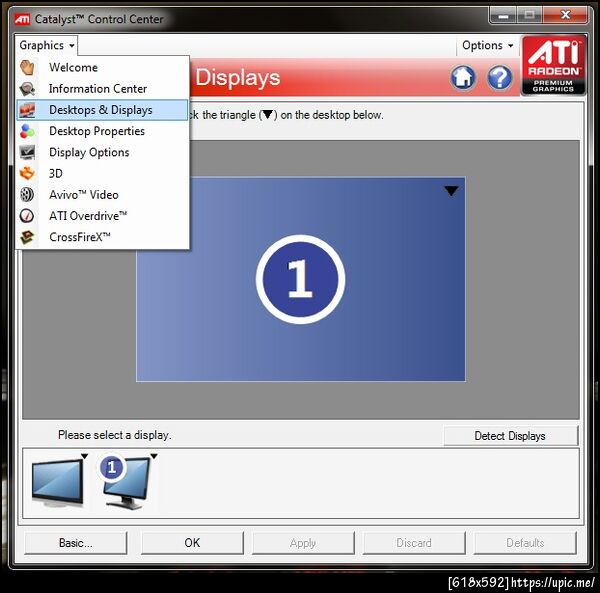Viewport: 600px width, 593px height.
Task: Click the Desktop Properties colored balls icon
Action: point(27,131)
